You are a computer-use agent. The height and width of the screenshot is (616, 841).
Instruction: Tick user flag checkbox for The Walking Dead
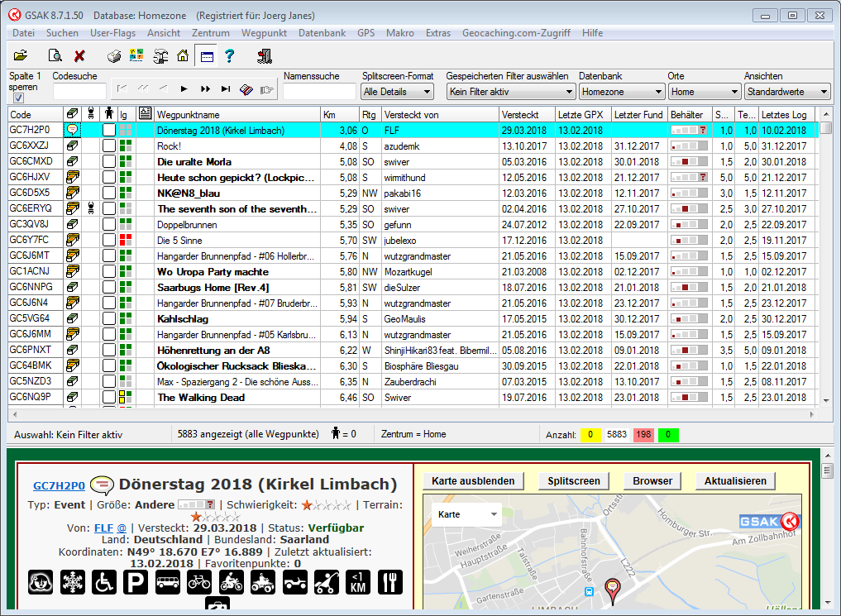pyautogui.click(x=109, y=397)
